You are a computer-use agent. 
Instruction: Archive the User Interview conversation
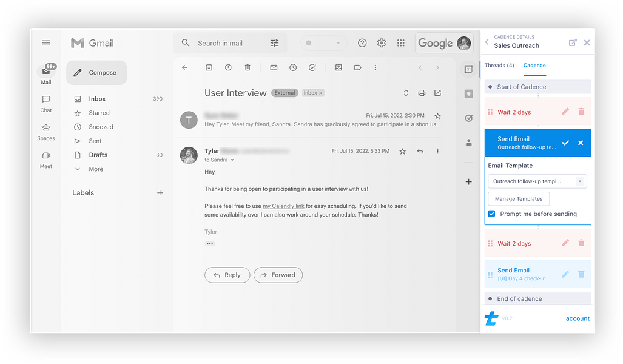coord(209,67)
